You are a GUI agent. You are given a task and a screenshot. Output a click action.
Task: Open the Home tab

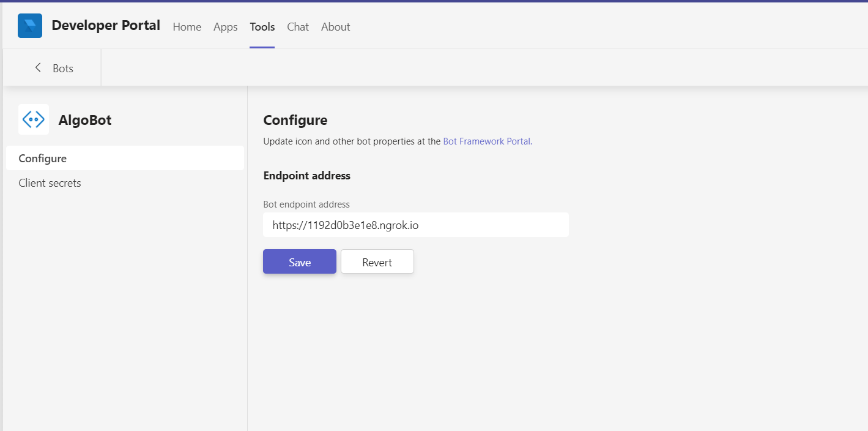[187, 27]
